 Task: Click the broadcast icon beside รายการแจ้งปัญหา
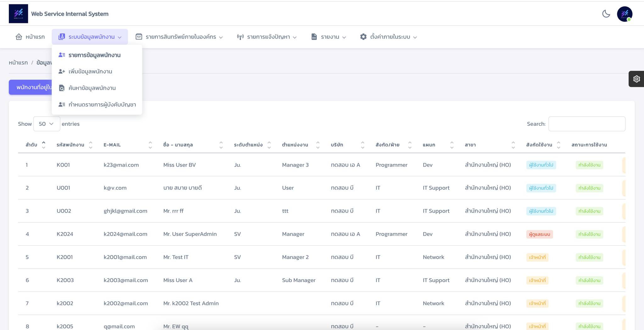tap(240, 37)
